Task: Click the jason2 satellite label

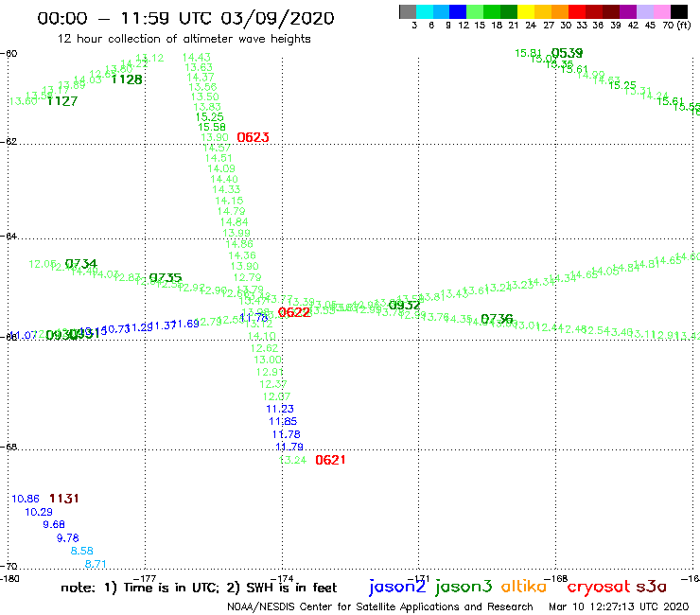Action: click(397, 587)
